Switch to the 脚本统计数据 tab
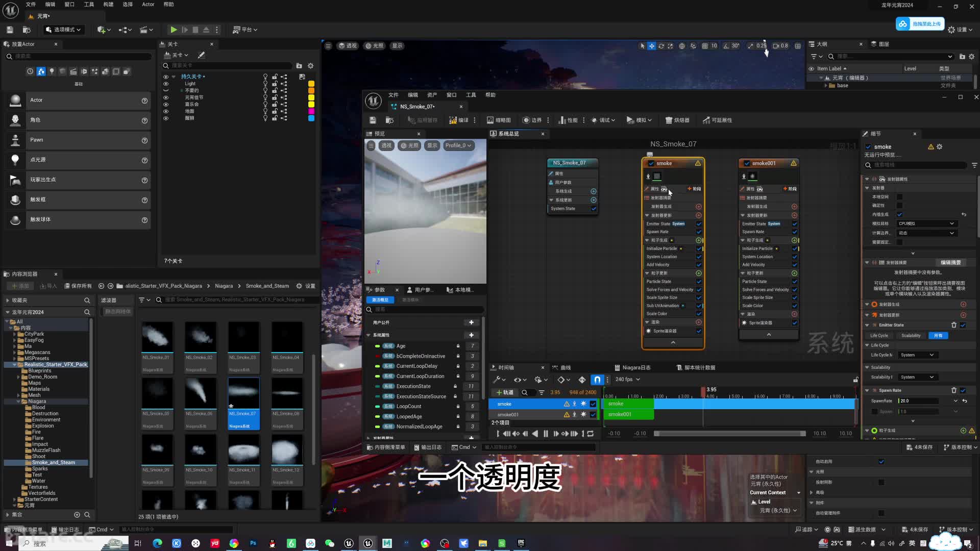 tap(696, 367)
